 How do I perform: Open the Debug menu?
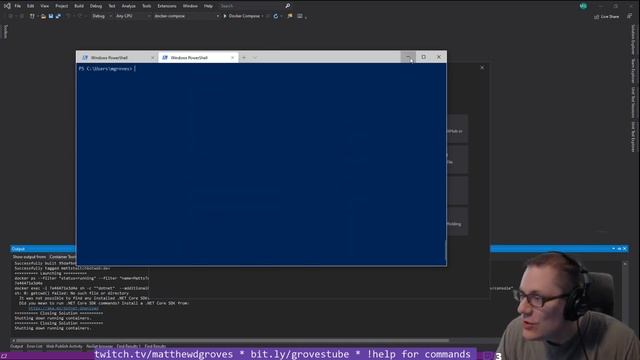point(96,6)
